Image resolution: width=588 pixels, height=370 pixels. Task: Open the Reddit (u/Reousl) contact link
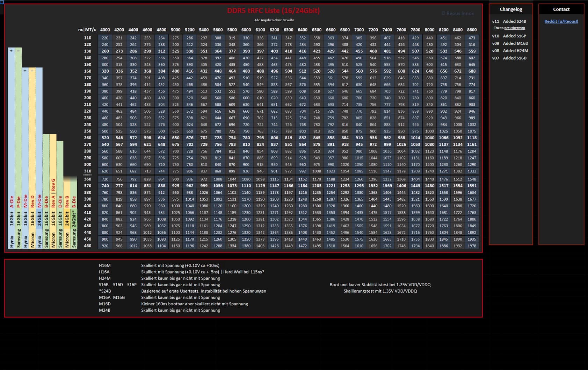pyautogui.click(x=561, y=21)
